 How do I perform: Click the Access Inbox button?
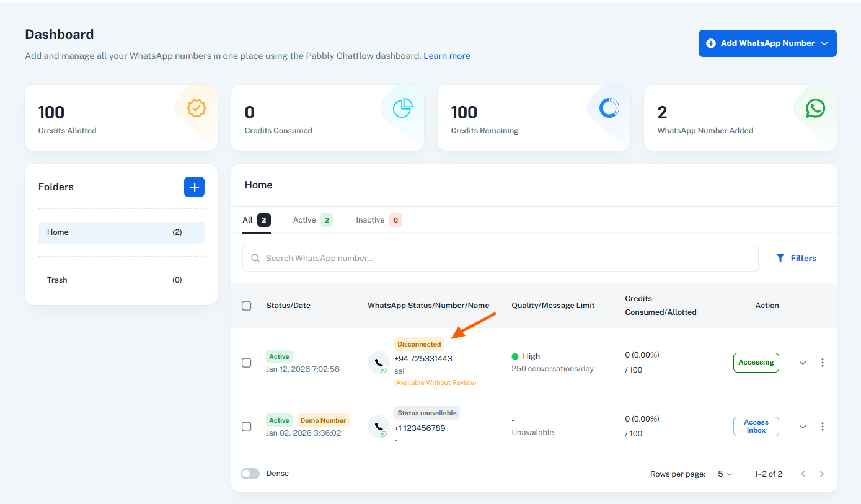[x=756, y=427]
